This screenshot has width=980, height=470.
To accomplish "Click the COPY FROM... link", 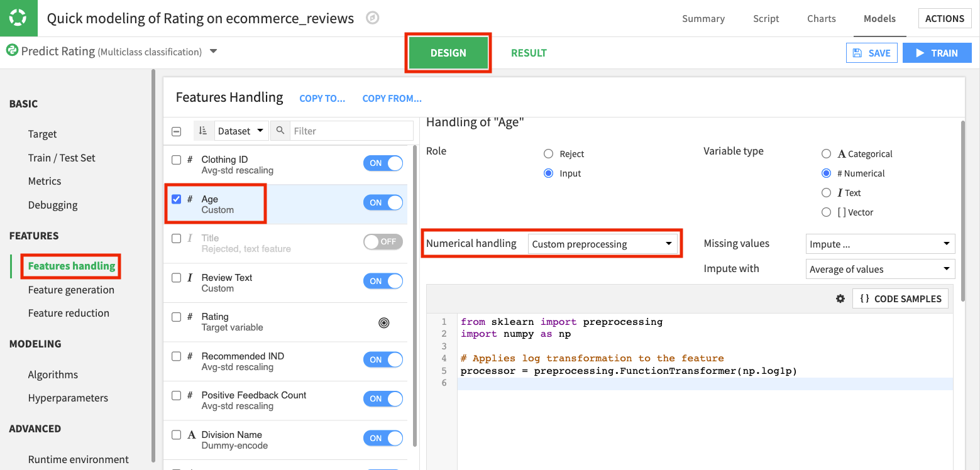I will (x=392, y=98).
